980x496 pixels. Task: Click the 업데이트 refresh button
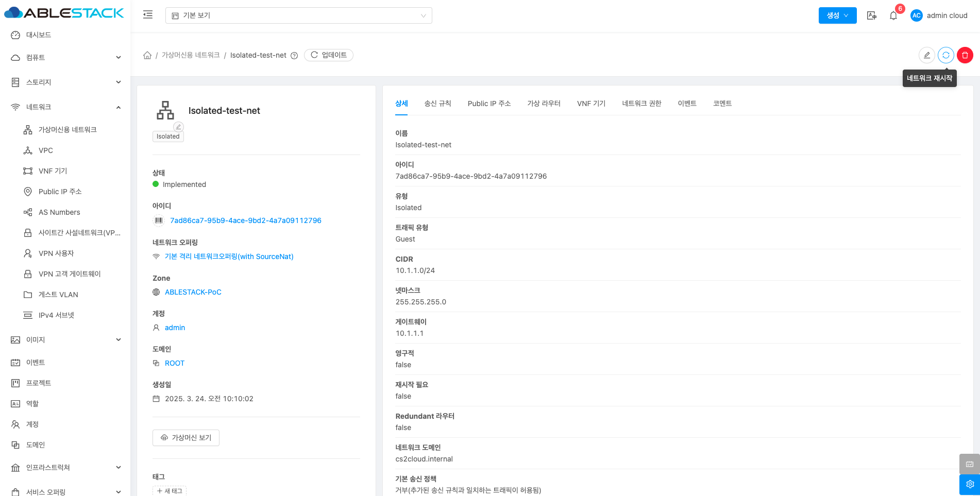(329, 55)
